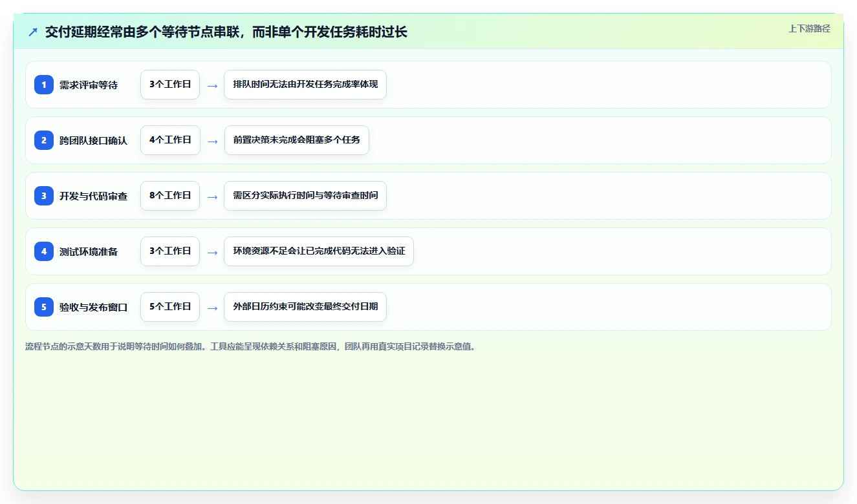Click the 环境资源不足会让已完成代码无法进入验证 note
Image resolution: width=857 pixels, height=504 pixels.
319,251
